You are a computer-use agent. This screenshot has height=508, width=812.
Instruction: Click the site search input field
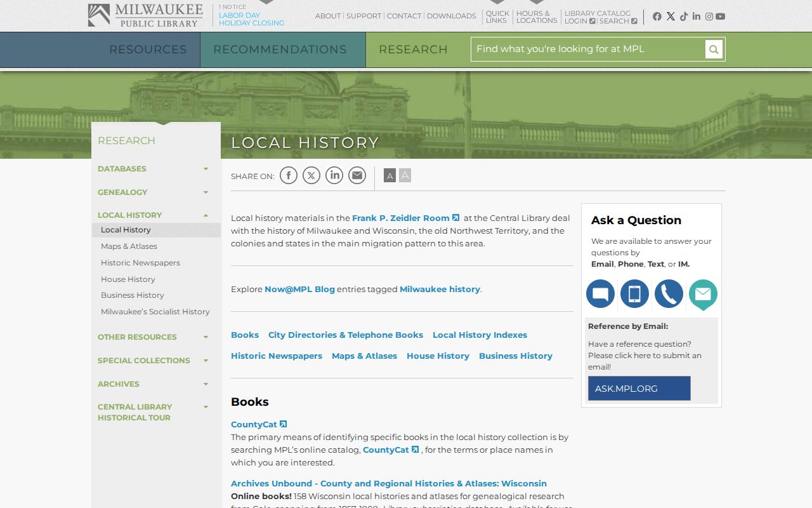(x=588, y=50)
